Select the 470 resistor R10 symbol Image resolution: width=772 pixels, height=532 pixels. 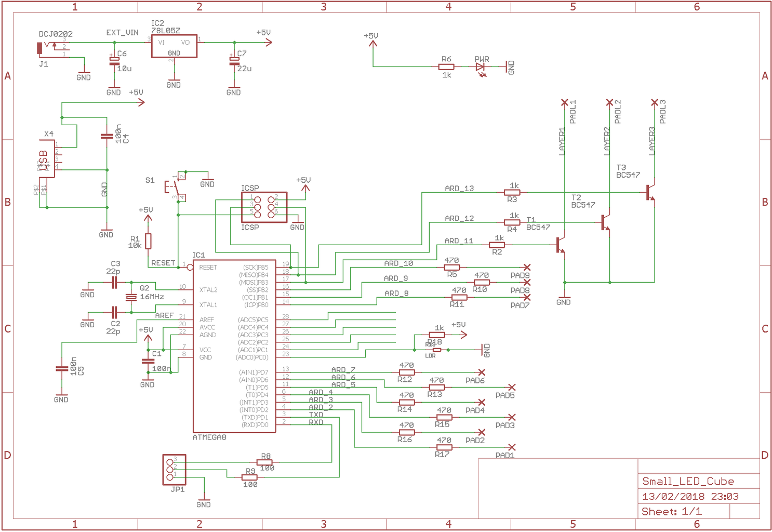click(482, 282)
